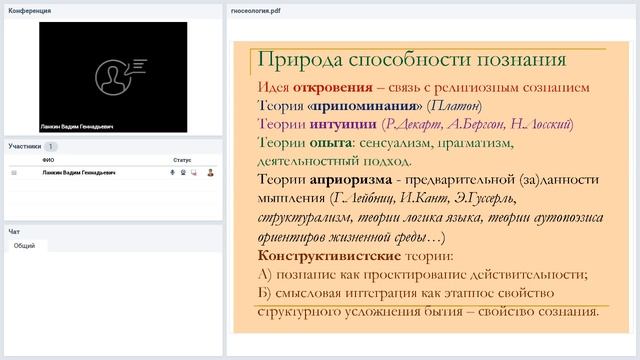640x360 pixels.
Task: Click the slide word «припоминания»
Action: click(x=364, y=106)
